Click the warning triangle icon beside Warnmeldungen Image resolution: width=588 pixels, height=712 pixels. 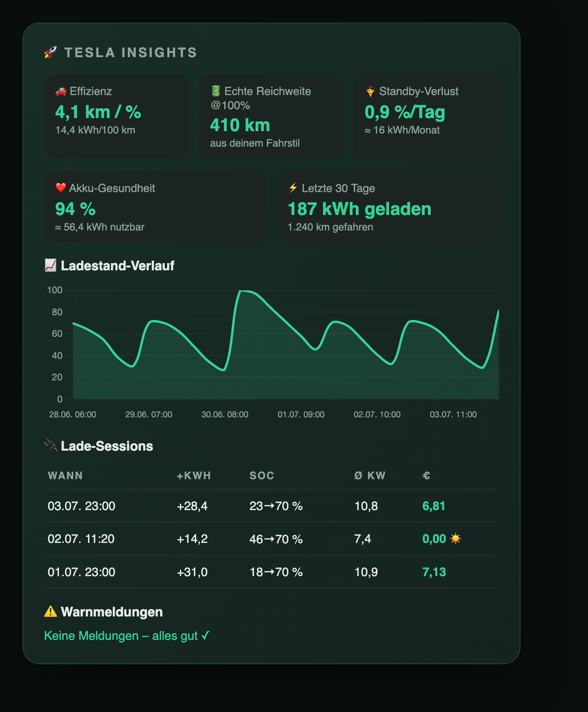(x=51, y=611)
